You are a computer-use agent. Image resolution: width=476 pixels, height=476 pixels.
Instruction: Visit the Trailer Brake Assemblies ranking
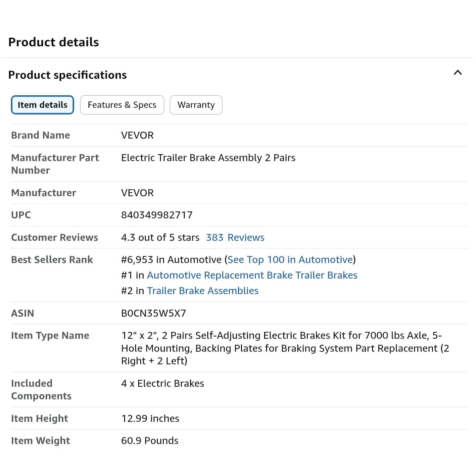click(203, 291)
